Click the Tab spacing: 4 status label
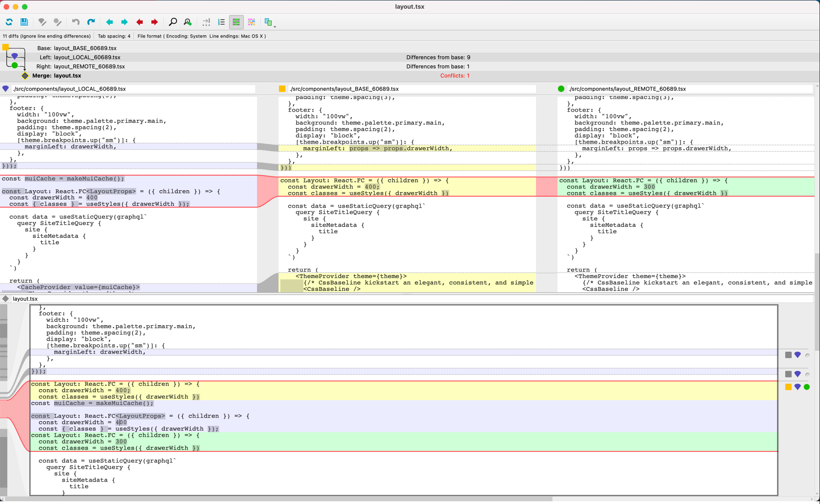The image size is (820, 504). tap(114, 36)
